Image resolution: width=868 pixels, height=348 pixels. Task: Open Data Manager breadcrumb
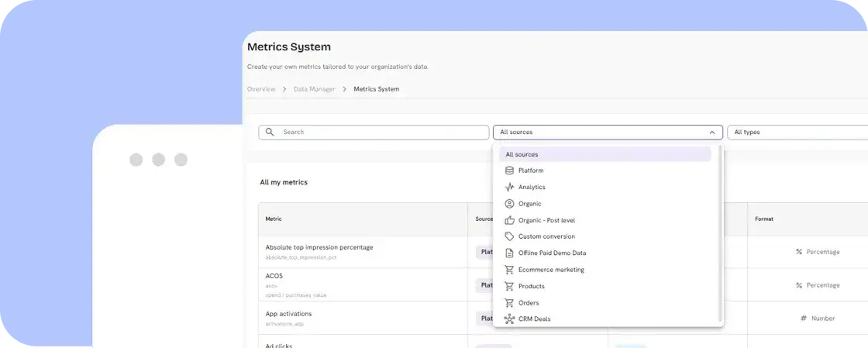click(x=315, y=89)
